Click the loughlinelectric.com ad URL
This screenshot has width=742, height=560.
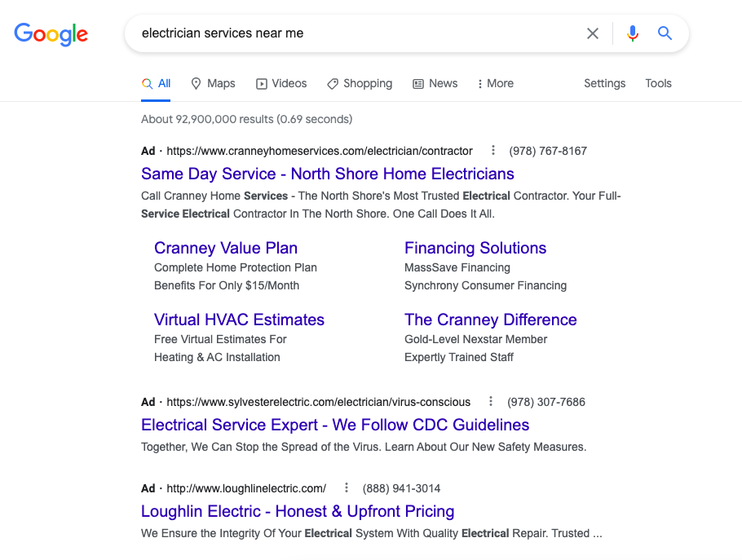pyautogui.click(x=246, y=488)
